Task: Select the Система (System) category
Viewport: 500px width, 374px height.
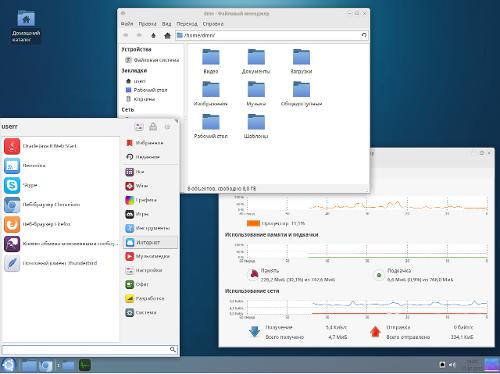Action: click(151, 313)
